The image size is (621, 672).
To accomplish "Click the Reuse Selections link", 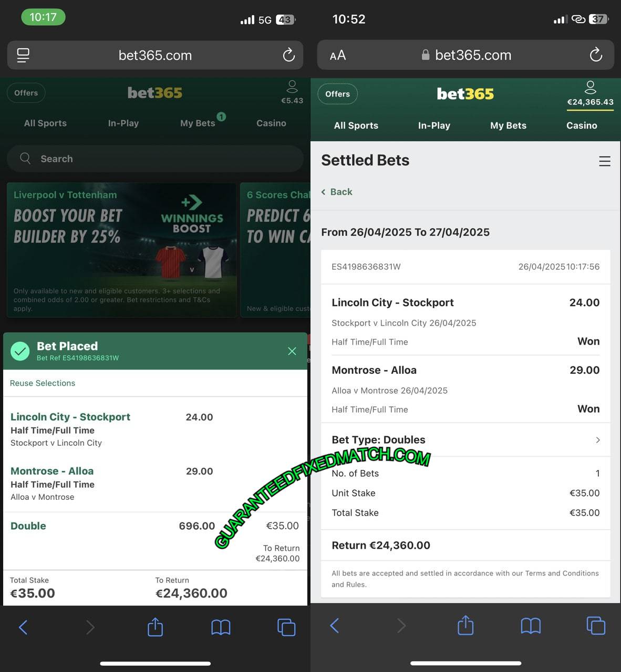I will pyautogui.click(x=43, y=383).
